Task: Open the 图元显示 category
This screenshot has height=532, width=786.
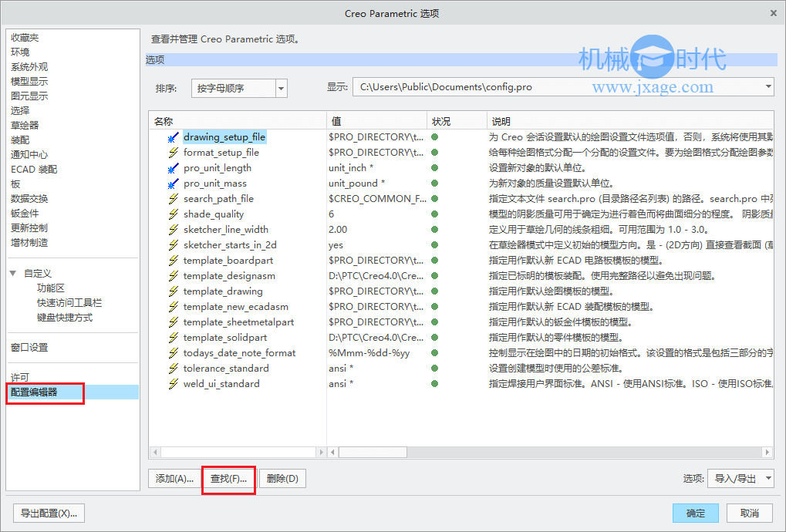Action: [29, 96]
